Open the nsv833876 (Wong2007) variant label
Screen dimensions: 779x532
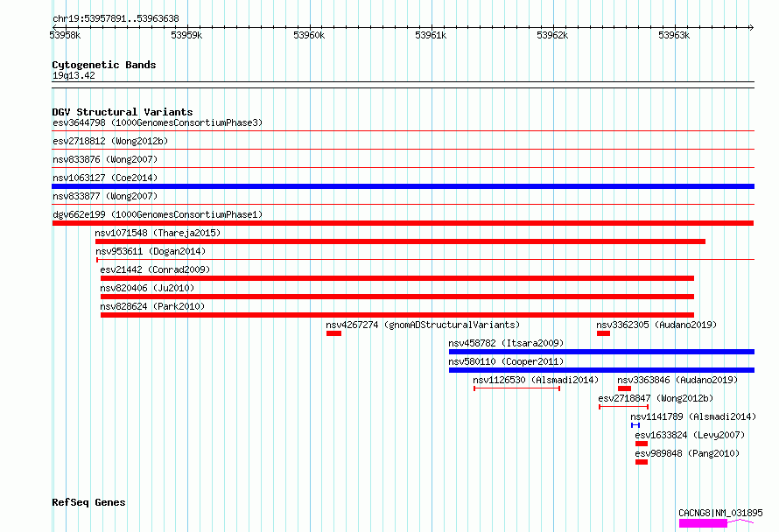pyautogui.click(x=105, y=159)
